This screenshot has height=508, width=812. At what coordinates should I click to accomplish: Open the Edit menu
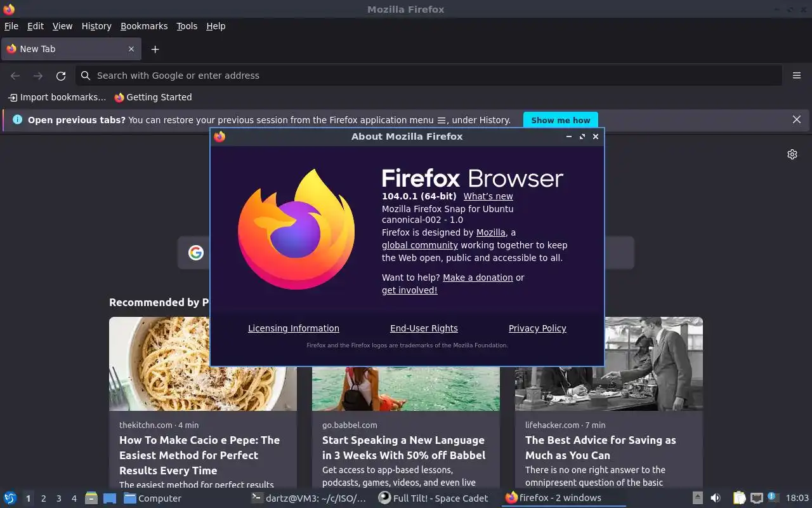[36, 26]
